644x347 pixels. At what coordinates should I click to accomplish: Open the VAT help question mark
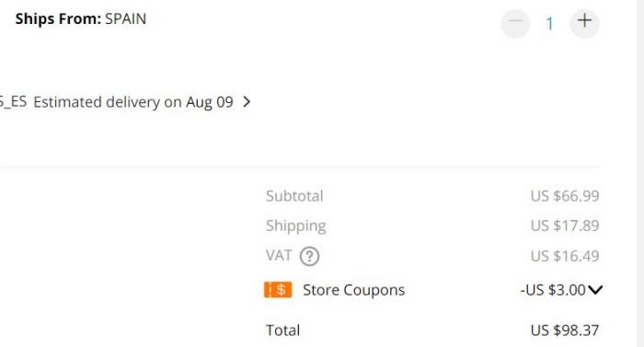tap(309, 257)
